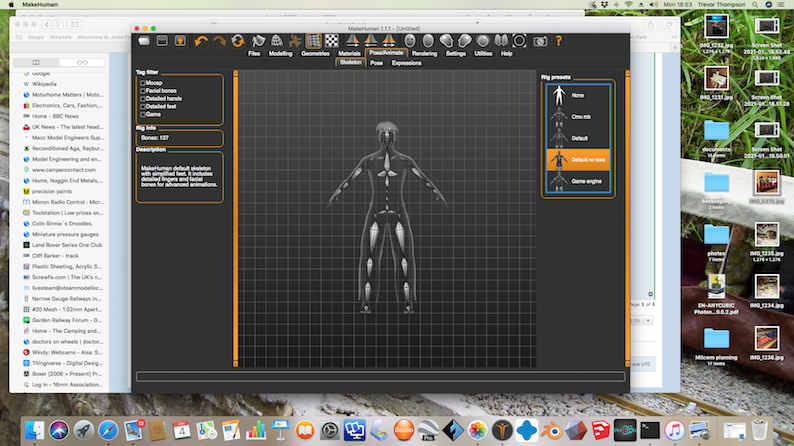The height and width of the screenshot is (446, 794).
Task: Switch to second side-profile head view icon
Action: click(x=464, y=41)
